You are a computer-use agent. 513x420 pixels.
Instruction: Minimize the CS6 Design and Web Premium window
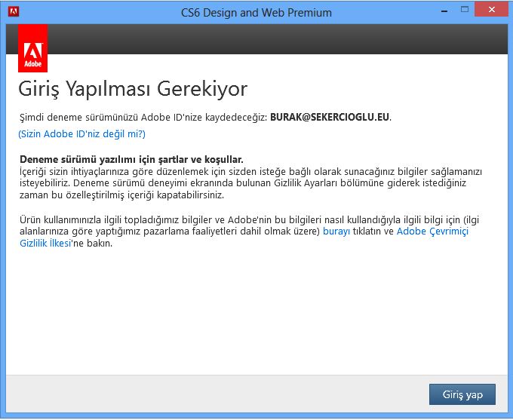click(444, 11)
